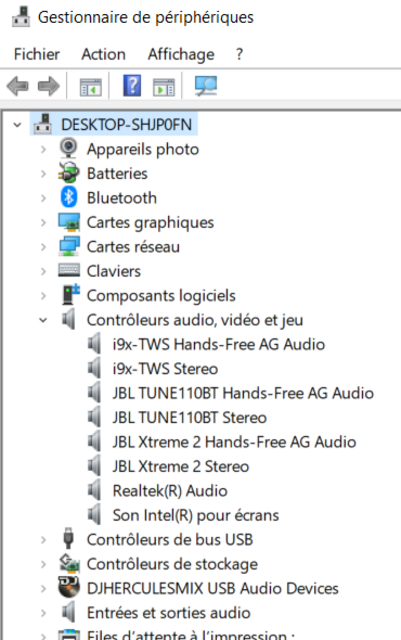Click the Cartes graphiques display icon

pos(69,222)
